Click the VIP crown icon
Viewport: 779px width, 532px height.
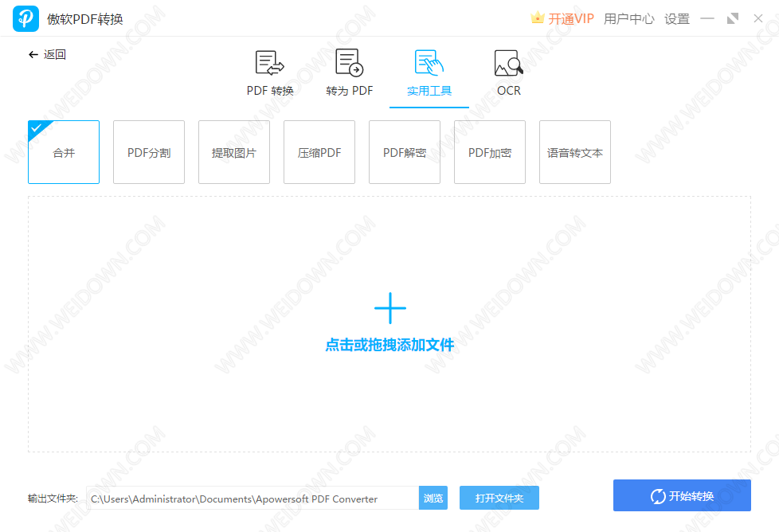pyautogui.click(x=537, y=18)
